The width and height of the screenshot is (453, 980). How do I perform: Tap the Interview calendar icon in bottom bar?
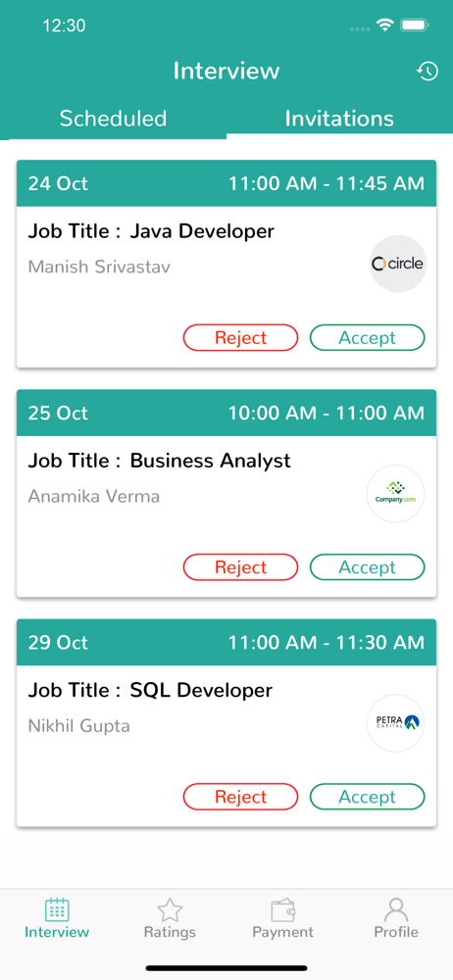[x=57, y=910]
